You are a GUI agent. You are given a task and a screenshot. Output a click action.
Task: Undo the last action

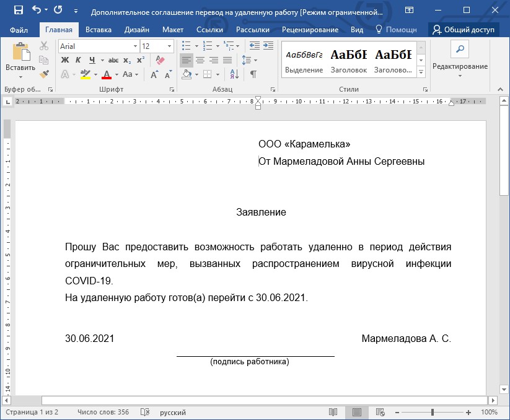click(37, 10)
